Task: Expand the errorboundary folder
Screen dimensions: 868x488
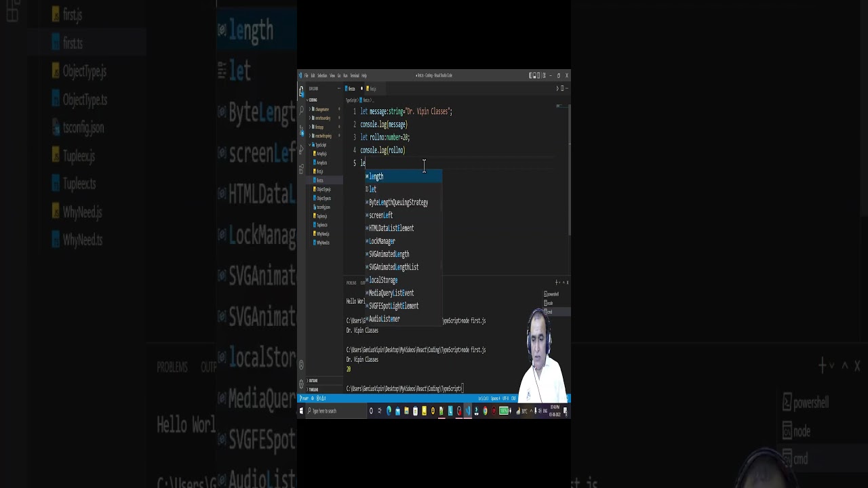Action: click(x=325, y=118)
